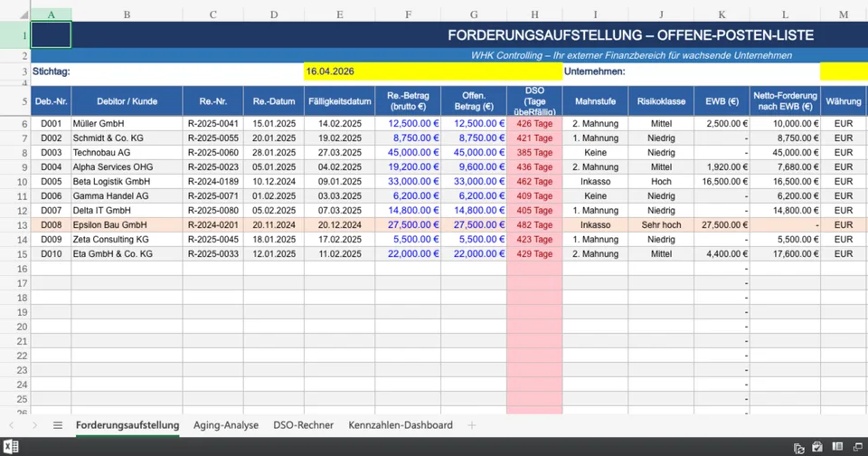Viewport: 868px width, 456px height.
Task: Select column L header
Action: (x=785, y=15)
